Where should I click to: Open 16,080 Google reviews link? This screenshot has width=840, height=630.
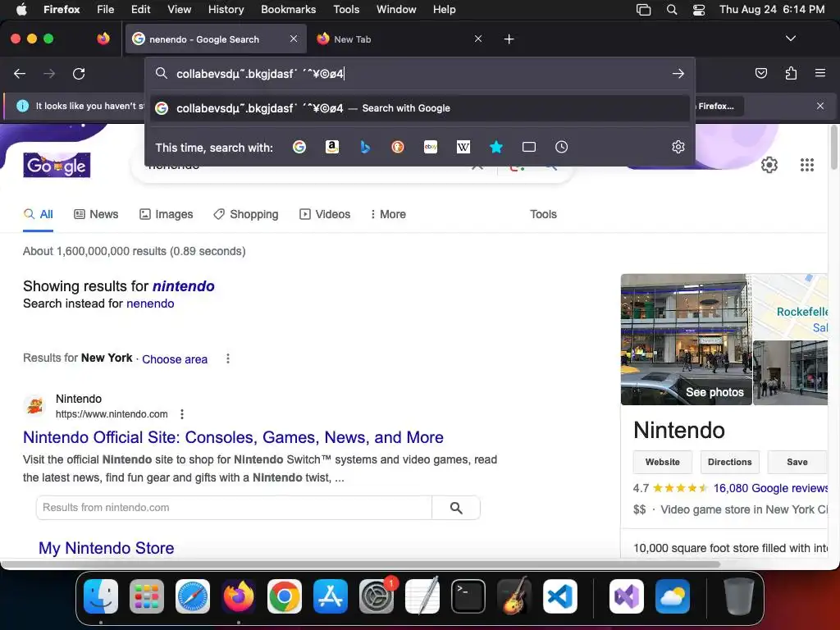click(770, 488)
